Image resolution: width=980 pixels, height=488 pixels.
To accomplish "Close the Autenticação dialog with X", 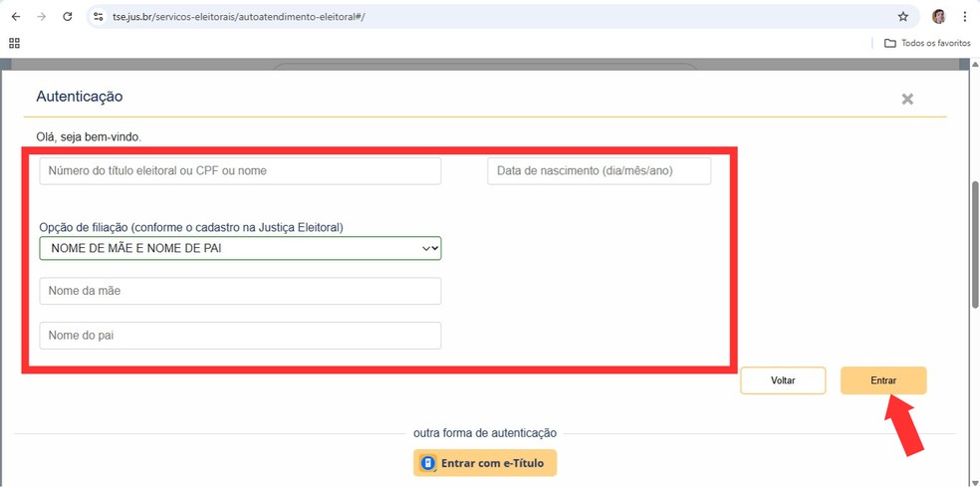I will pos(907,99).
